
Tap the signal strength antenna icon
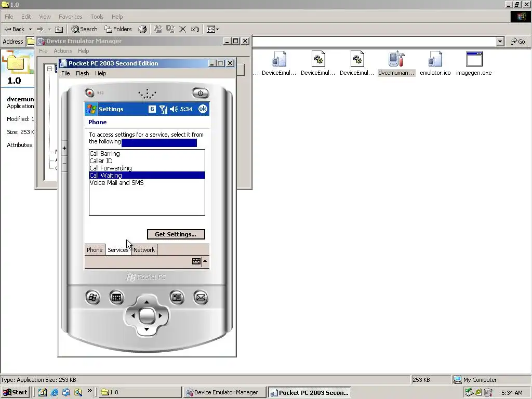coord(163,109)
